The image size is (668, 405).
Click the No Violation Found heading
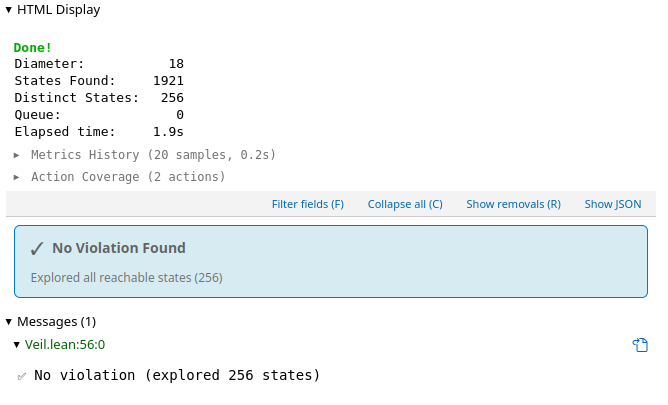click(119, 248)
